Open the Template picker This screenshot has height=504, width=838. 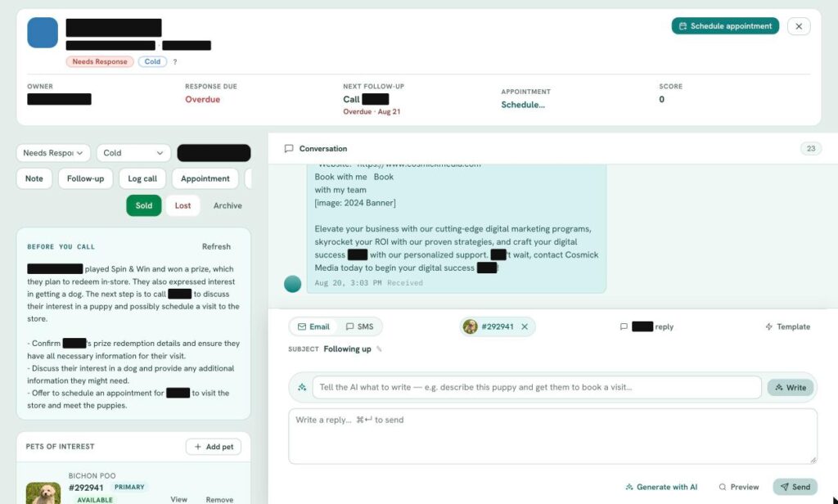coord(788,326)
